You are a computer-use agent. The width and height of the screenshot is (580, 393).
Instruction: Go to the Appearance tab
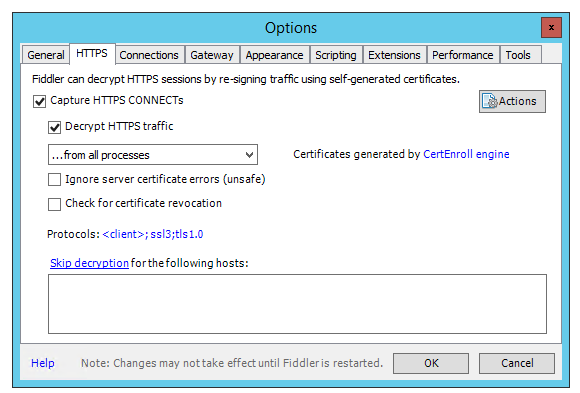(x=274, y=55)
